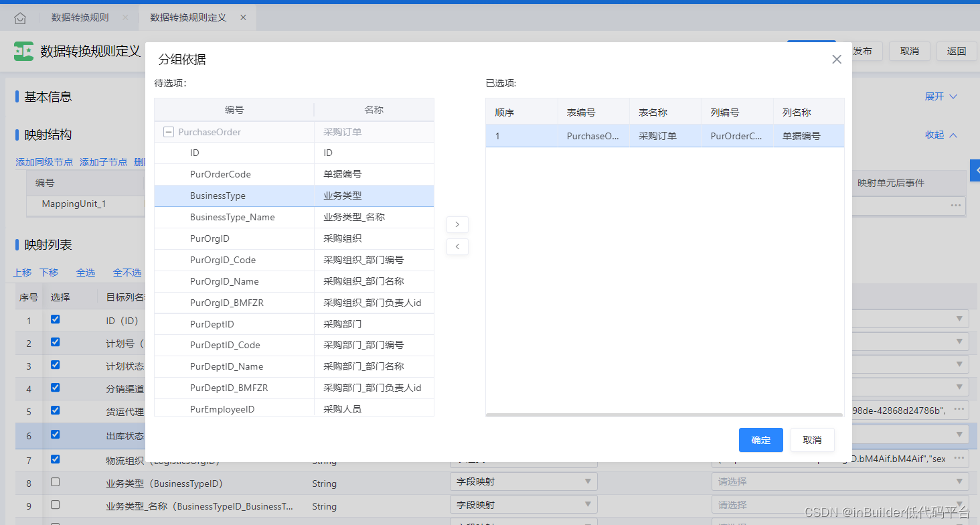The image size is (980, 525).
Task: Toggle checkbox for row 7 物流组织
Action: [x=56, y=459]
